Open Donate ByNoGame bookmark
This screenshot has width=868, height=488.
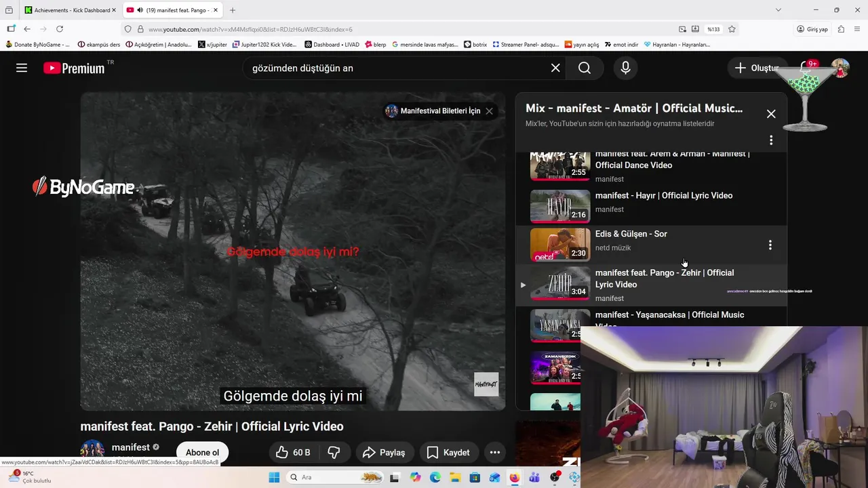click(x=37, y=45)
